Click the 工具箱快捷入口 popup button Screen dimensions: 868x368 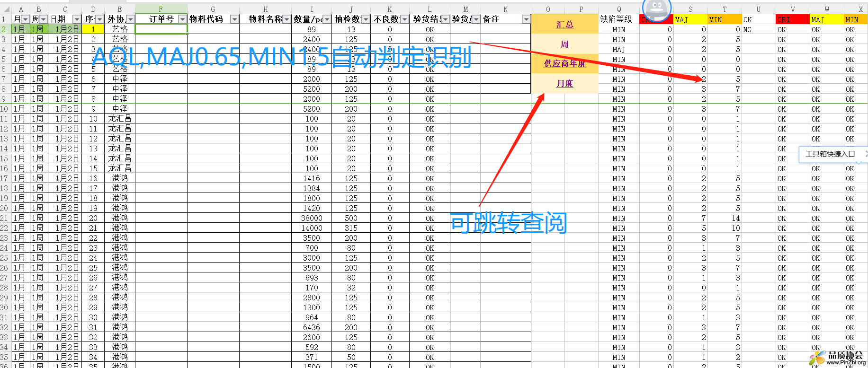pos(830,154)
